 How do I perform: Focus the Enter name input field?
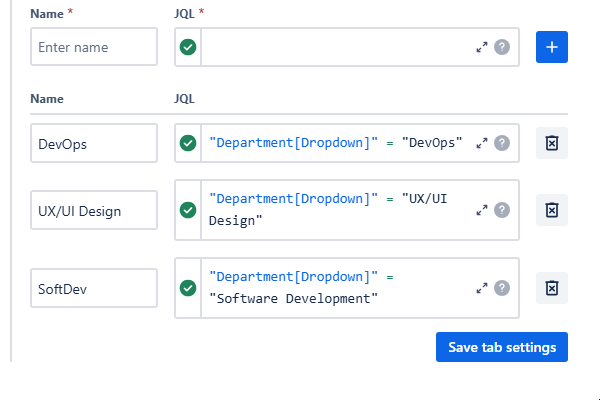pos(94,47)
